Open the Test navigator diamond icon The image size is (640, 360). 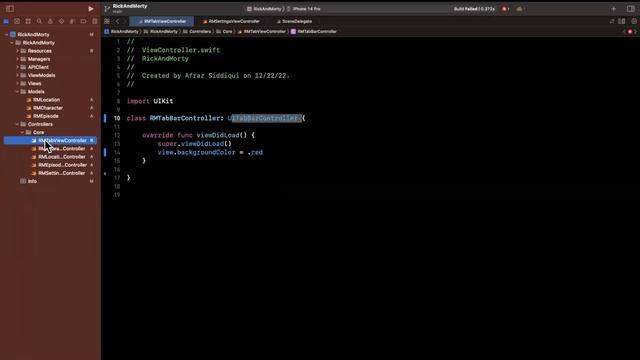61,21
